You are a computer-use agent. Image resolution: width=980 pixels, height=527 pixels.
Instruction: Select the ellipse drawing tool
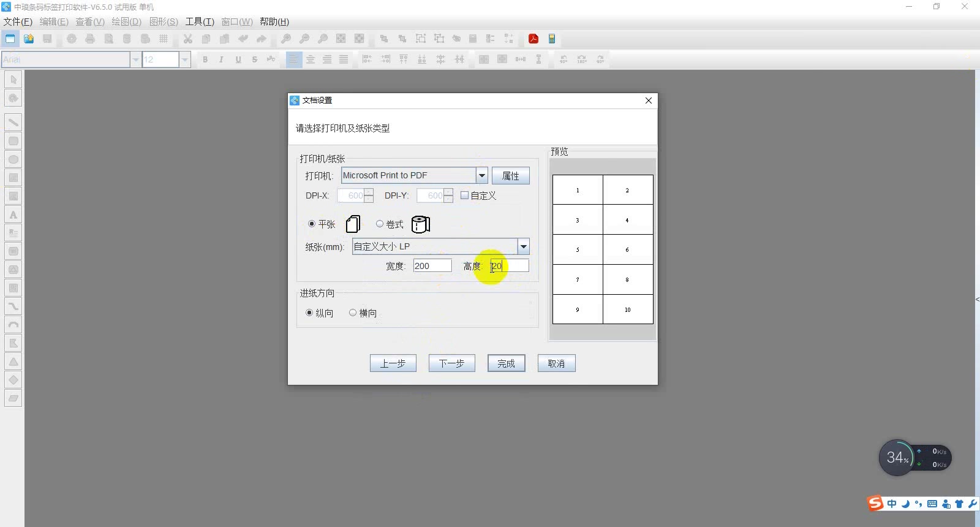[x=13, y=159]
